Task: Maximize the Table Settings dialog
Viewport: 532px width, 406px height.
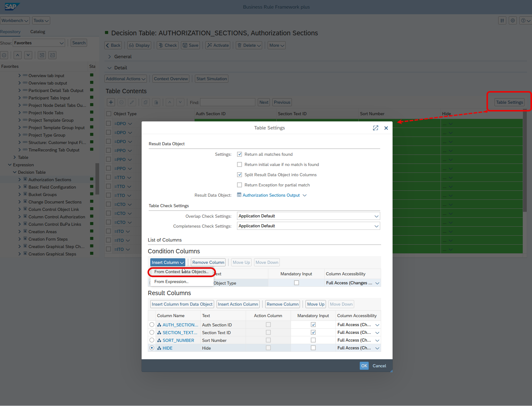Action: click(376, 128)
